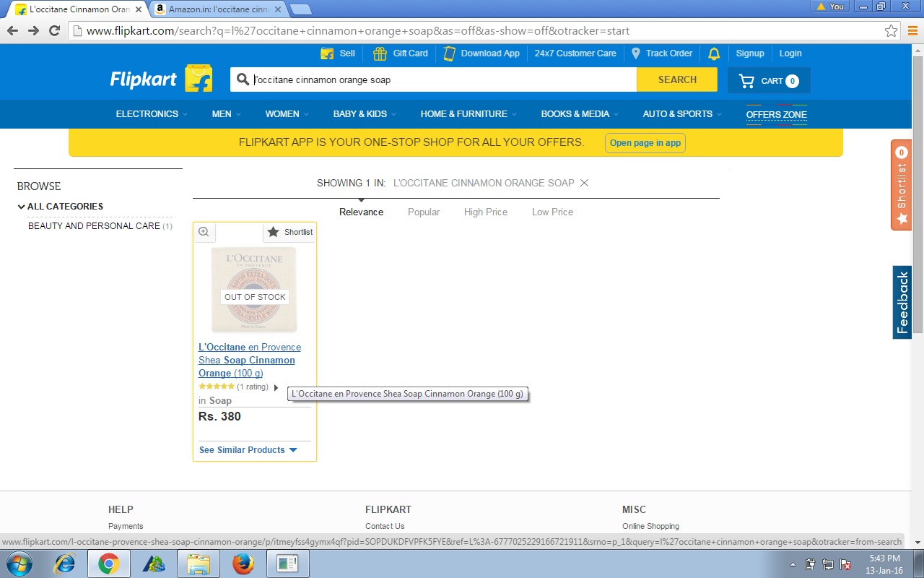Click the Login link
The width and height of the screenshot is (924, 578).
click(x=790, y=53)
